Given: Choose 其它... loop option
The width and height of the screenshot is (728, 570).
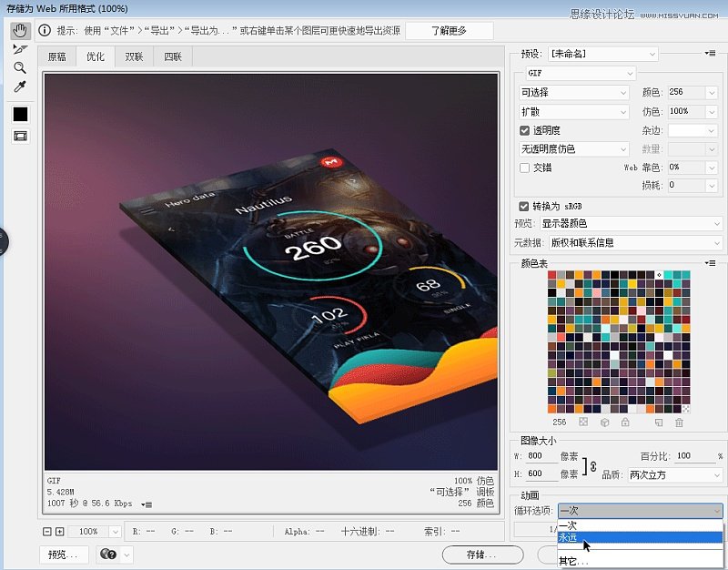Looking at the screenshot, I should [x=640, y=561].
